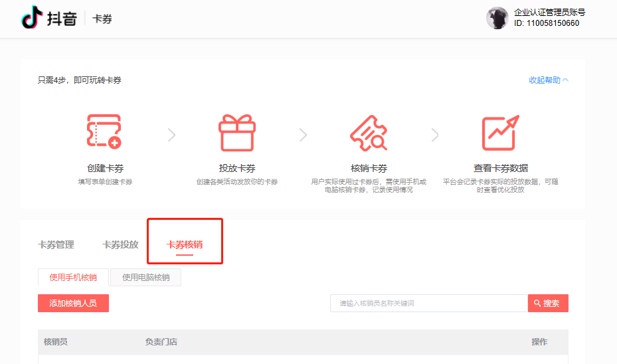The width and height of the screenshot is (617, 364).
Task: Click the ID: 110058150660 text
Action: point(547,23)
